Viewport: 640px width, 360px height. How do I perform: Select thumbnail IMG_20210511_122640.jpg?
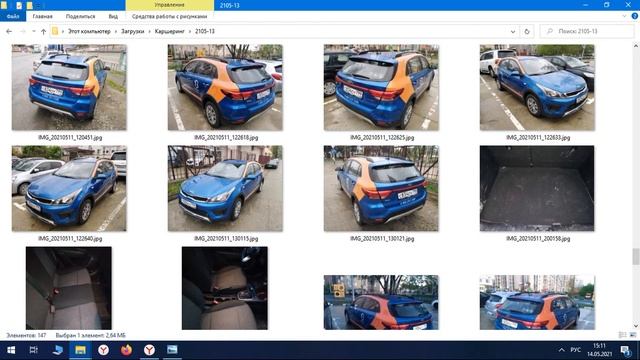pos(69,188)
